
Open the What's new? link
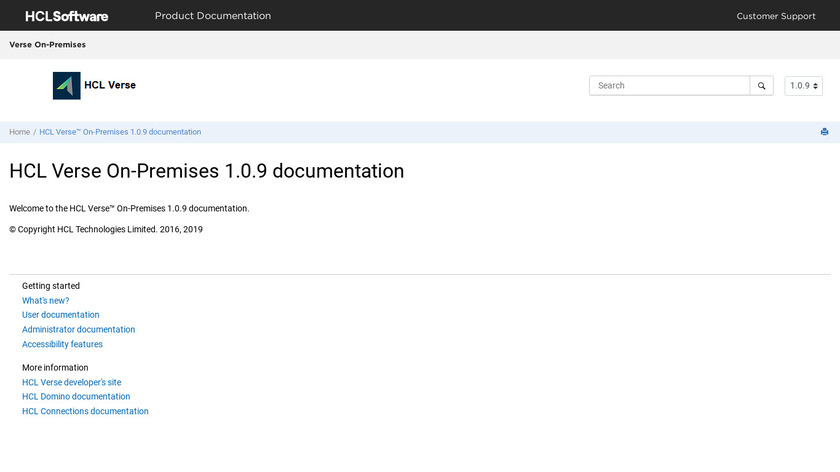(46, 301)
